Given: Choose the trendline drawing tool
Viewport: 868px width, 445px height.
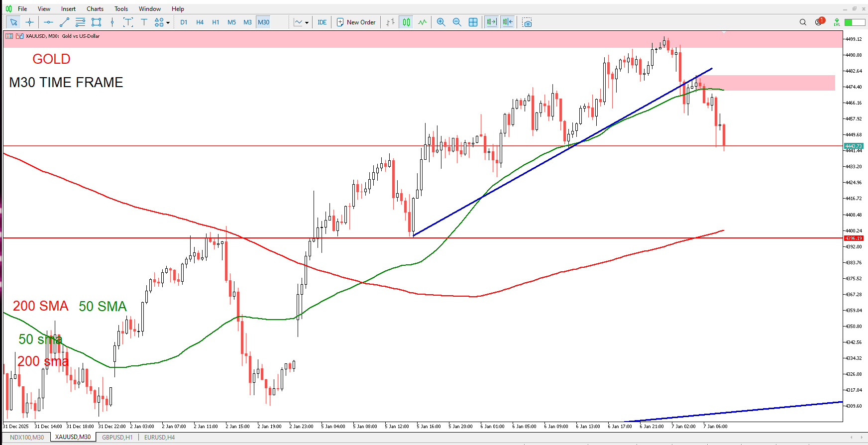Looking at the screenshot, I should tap(64, 22).
